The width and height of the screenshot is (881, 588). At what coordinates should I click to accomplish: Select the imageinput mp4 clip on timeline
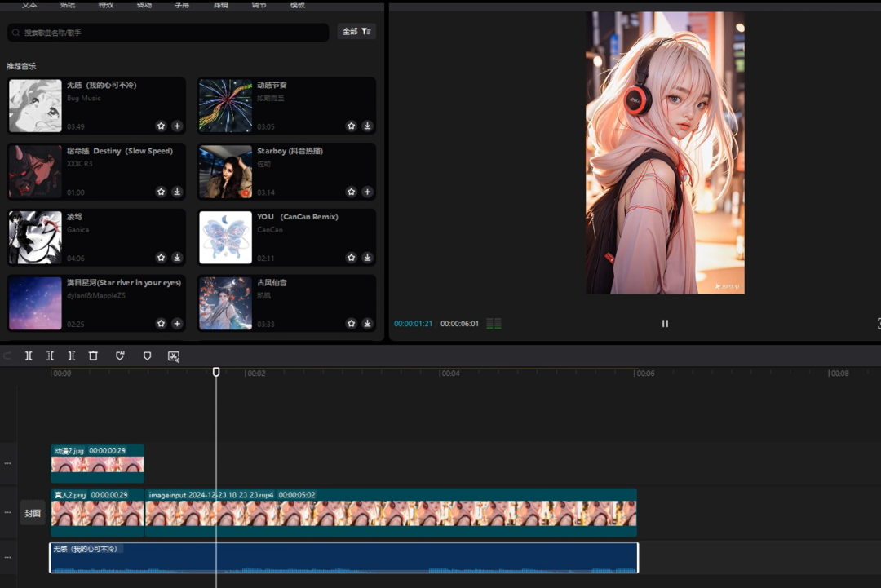[390, 513]
